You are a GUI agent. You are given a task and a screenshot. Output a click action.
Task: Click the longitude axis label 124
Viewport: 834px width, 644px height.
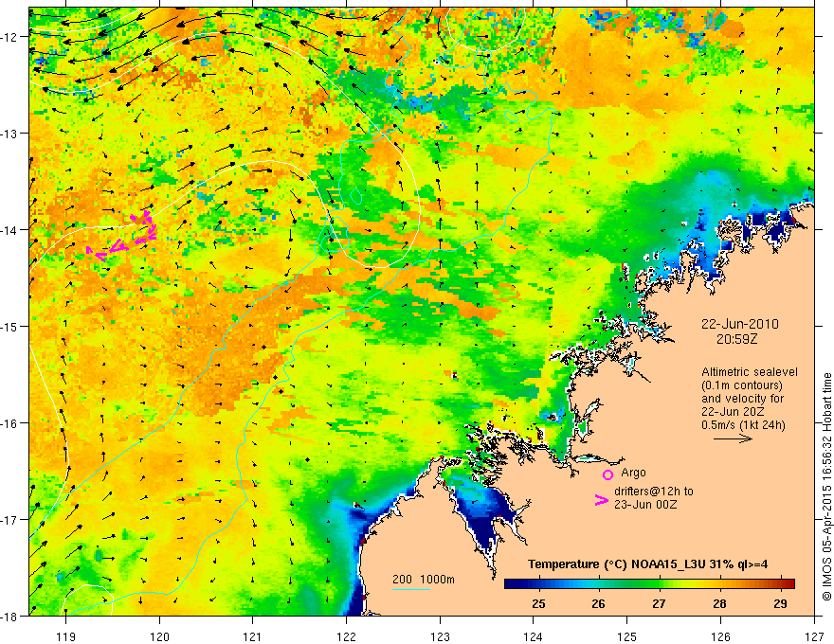point(534,637)
